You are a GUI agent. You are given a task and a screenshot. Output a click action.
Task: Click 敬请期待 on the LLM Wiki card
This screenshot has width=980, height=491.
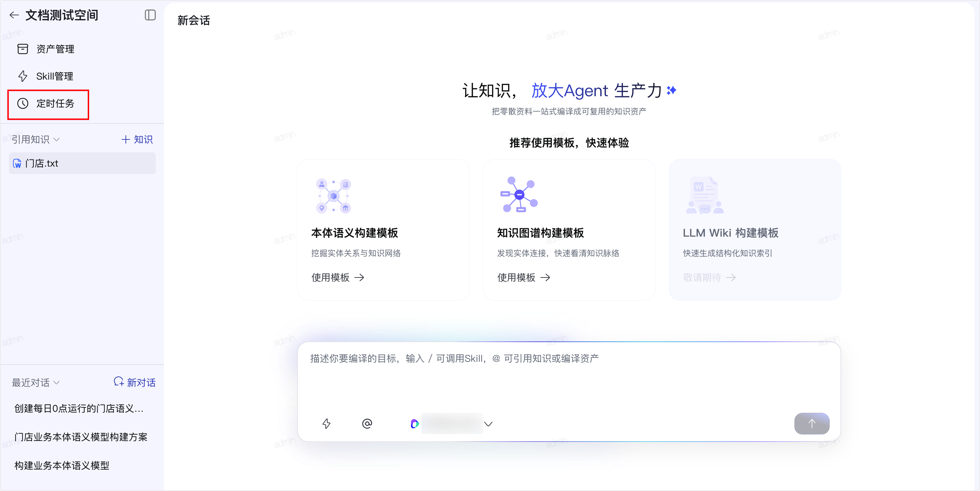tap(710, 277)
